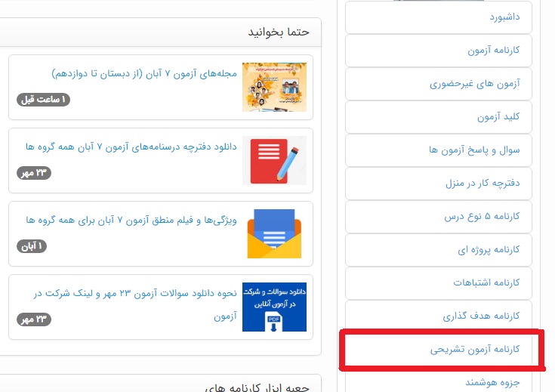Open link ویژگی‌ها و فیلم منطق آزمون

131,220
